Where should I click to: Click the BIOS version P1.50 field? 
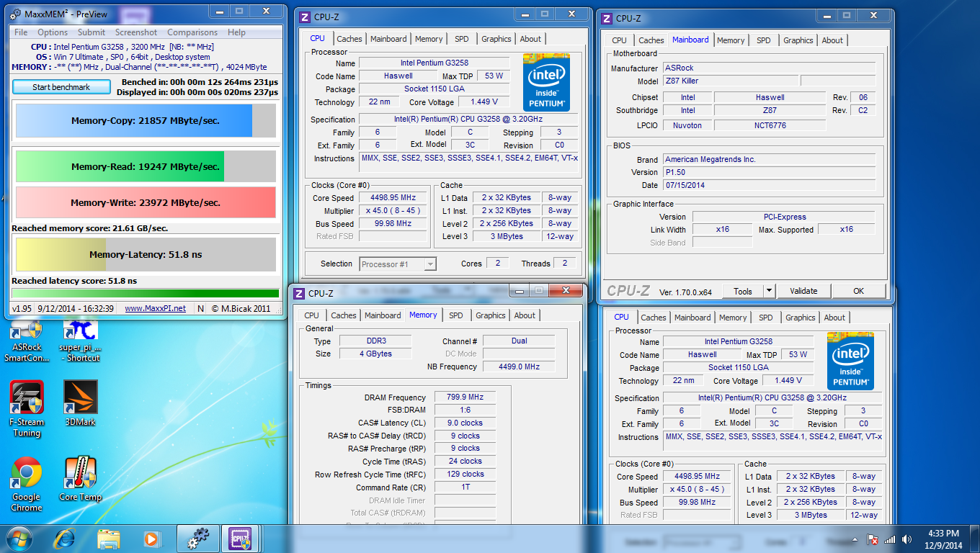pos(769,172)
